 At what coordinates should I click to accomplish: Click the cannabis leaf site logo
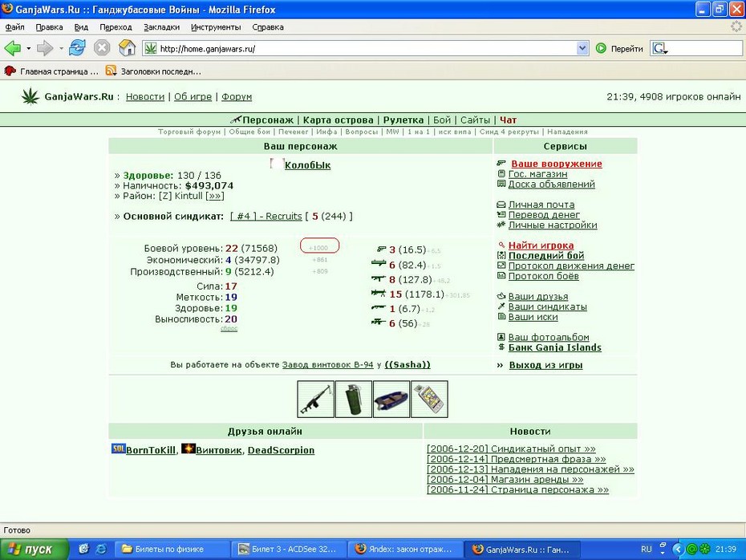pos(30,96)
